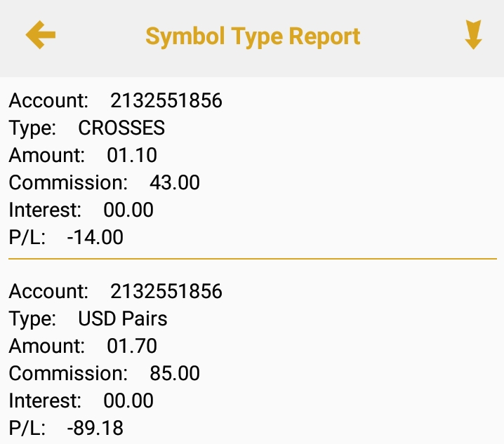Tap the P/L label in the USD Pairs entry
The height and width of the screenshot is (444, 504).
click(27, 428)
